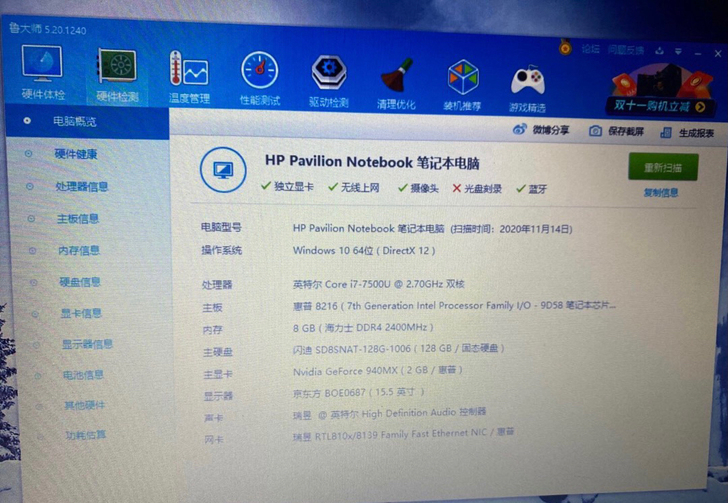Click the 8 GB DDR4 2400MHz memory value

tap(363, 327)
